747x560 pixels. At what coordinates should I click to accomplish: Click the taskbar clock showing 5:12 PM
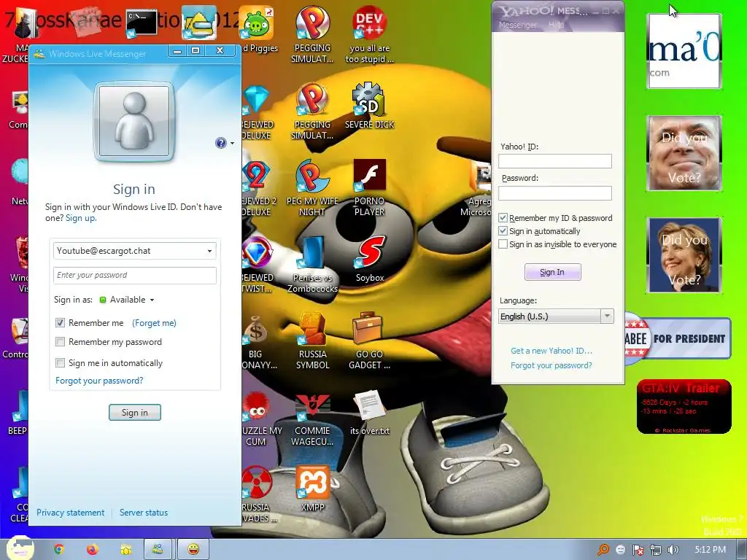[x=710, y=550]
